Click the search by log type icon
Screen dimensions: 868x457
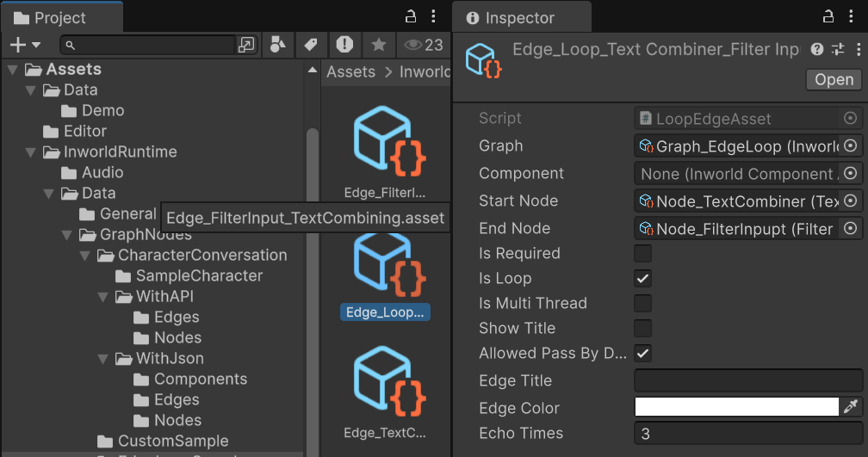344,45
